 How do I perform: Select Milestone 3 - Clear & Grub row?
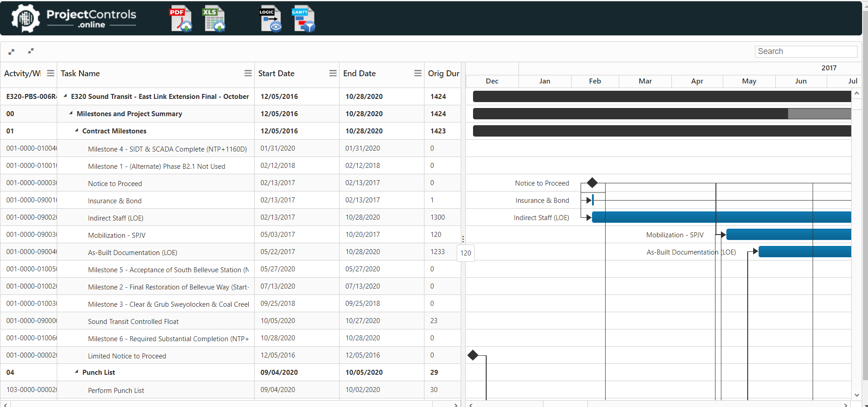click(230, 304)
